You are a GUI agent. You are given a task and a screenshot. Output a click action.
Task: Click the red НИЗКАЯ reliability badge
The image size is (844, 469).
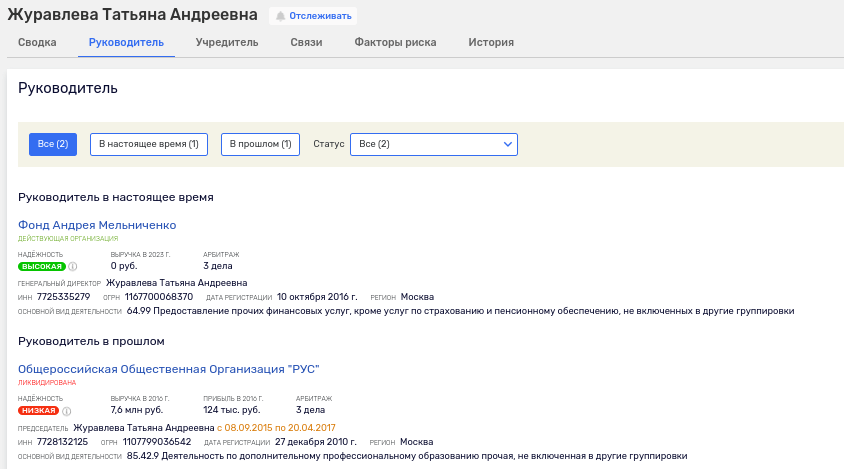[38, 411]
